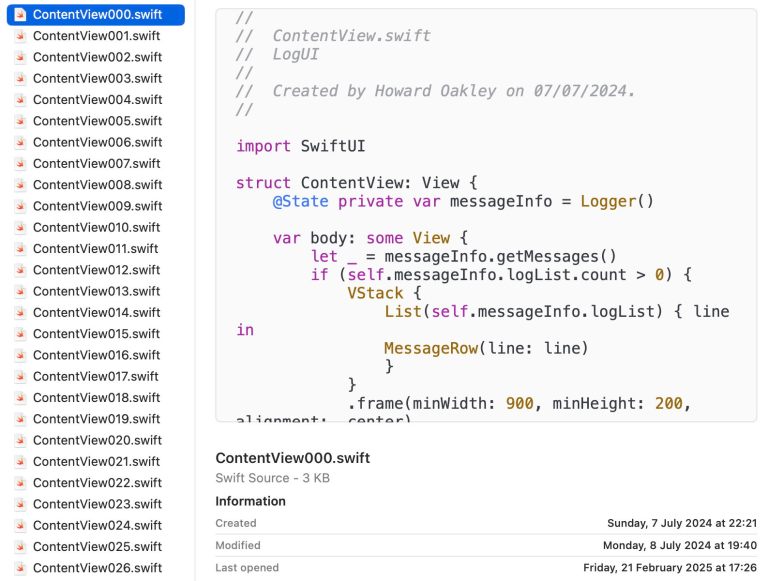Select the file name ContentView013.swift

[96, 291]
